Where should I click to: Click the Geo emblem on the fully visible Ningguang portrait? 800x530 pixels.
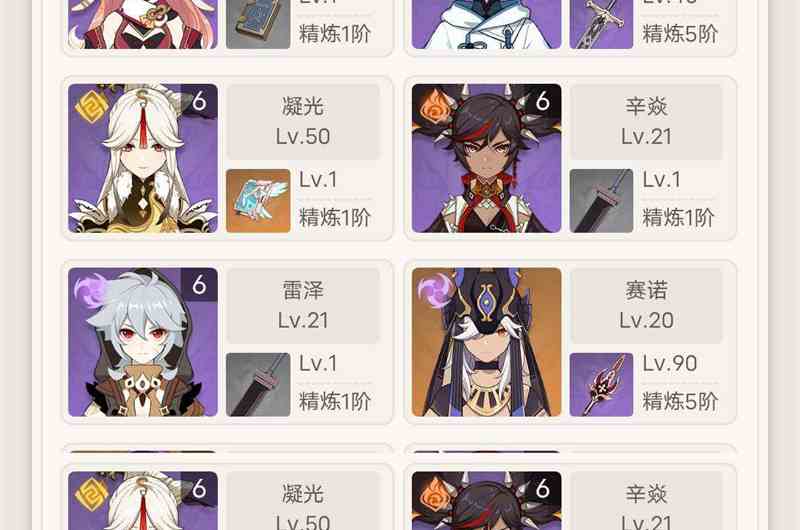(91, 107)
